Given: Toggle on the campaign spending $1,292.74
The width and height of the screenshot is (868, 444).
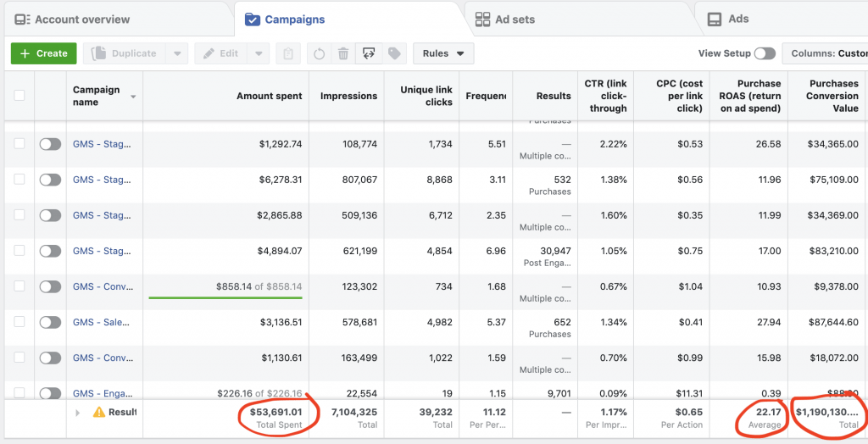Looking at the screenshot, I should [x=50, y=144].
